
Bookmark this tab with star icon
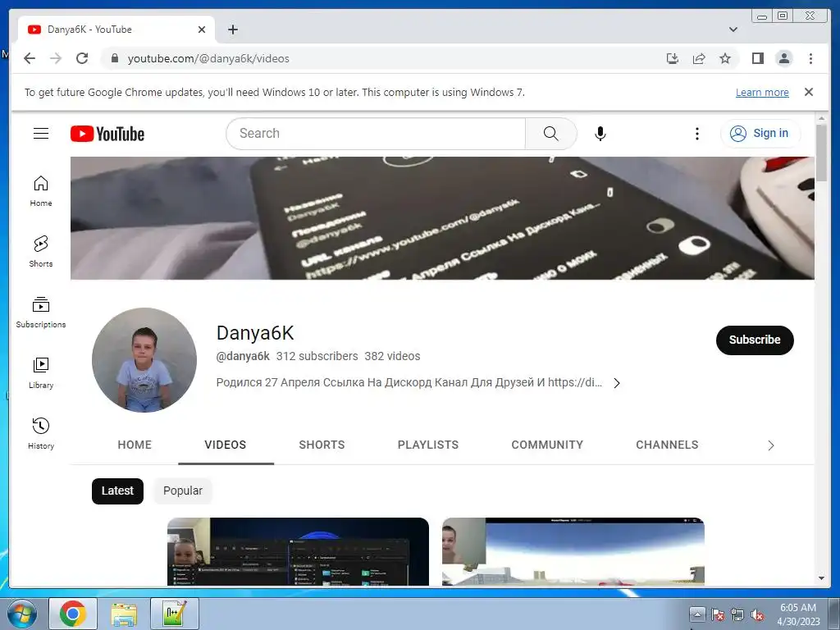[725, 58]
